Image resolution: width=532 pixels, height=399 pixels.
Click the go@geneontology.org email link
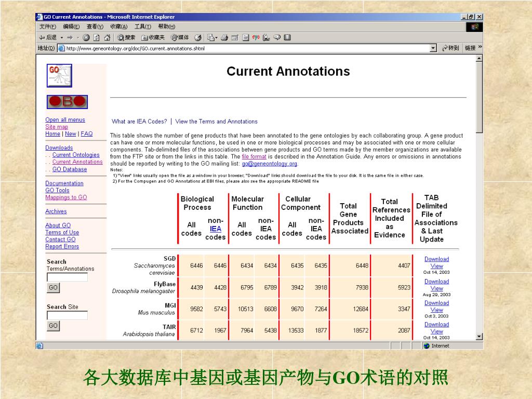click(270, 164)
